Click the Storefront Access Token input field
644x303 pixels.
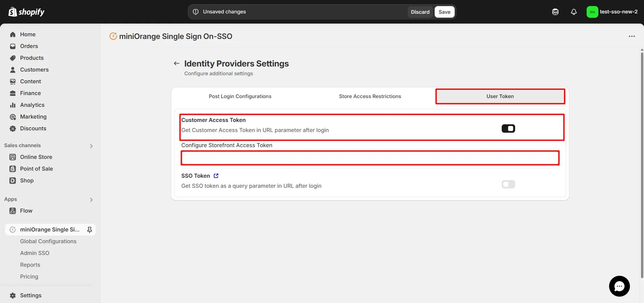click(370, 158)
